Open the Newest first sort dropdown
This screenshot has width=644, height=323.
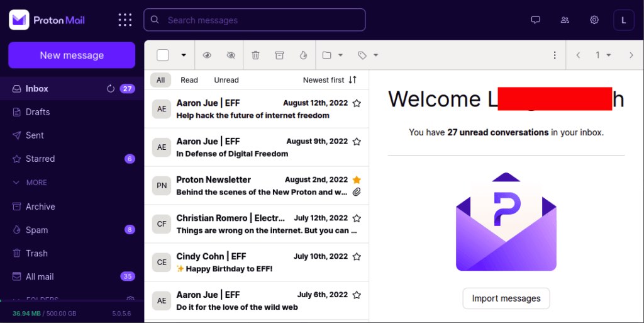coord(330,80)
